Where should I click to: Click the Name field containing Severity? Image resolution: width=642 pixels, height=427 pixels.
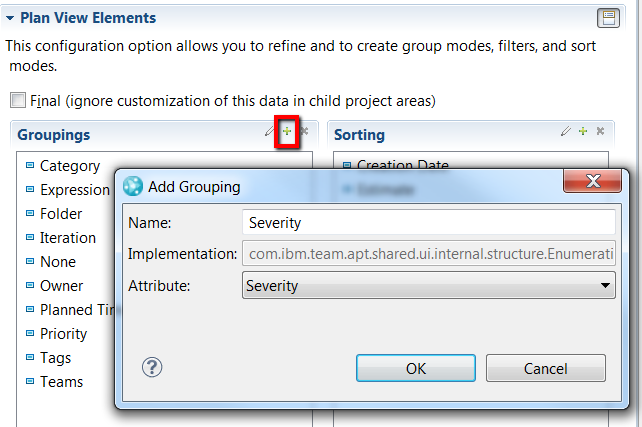pos(429,222)
